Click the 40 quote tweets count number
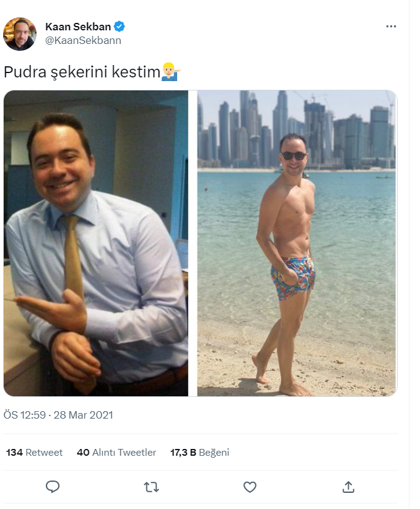 click(83, 452)
